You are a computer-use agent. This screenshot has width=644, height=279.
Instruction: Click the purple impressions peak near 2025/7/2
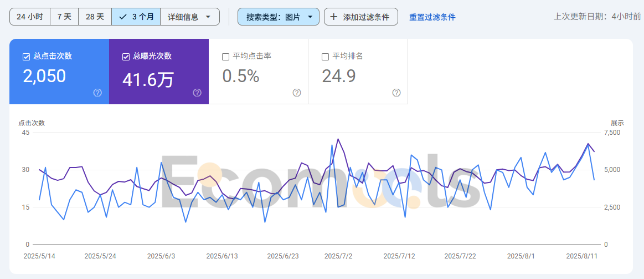[x=338, y=139]
